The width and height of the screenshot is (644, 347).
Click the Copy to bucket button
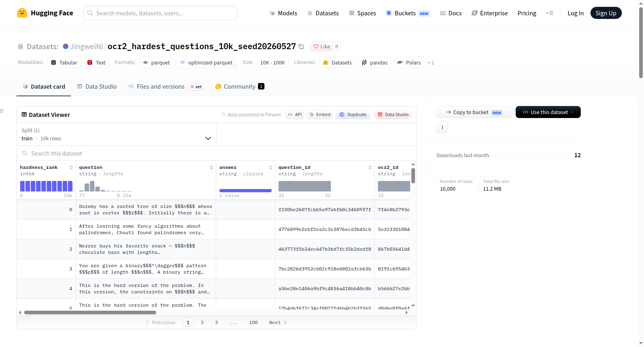coord(474,112)
